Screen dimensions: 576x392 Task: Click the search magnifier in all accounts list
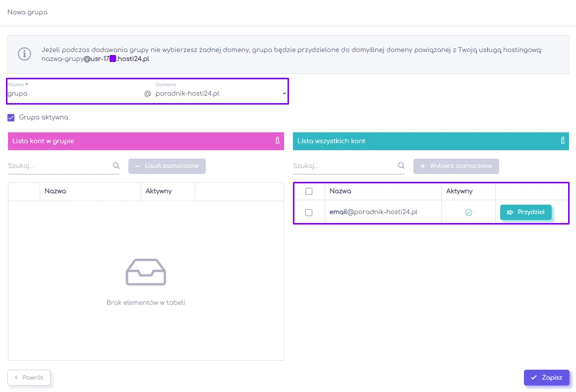tap(401, 166)
